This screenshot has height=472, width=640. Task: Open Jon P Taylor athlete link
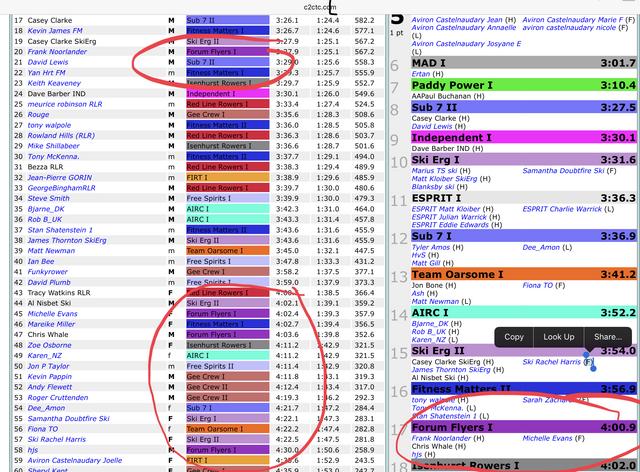click(49, 366)
